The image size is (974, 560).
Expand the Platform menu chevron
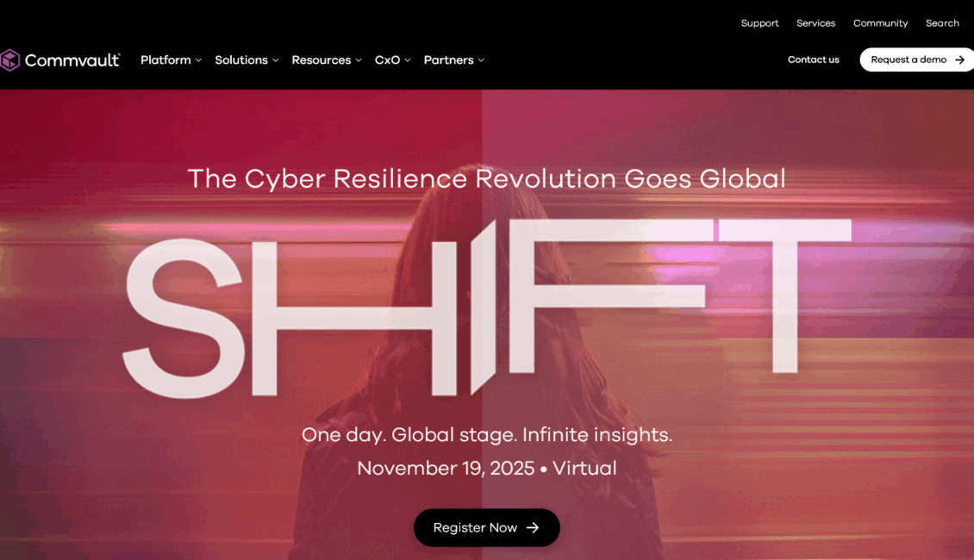(199, 61)
